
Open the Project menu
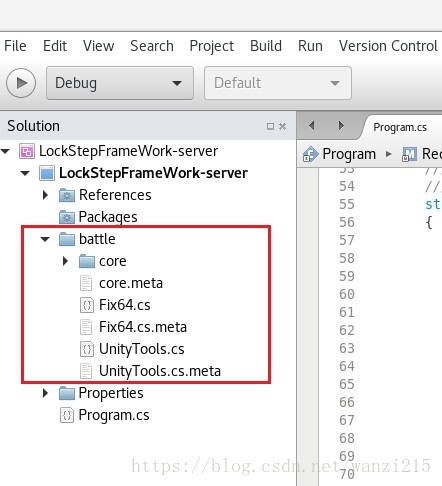click(x=212, y=47)
